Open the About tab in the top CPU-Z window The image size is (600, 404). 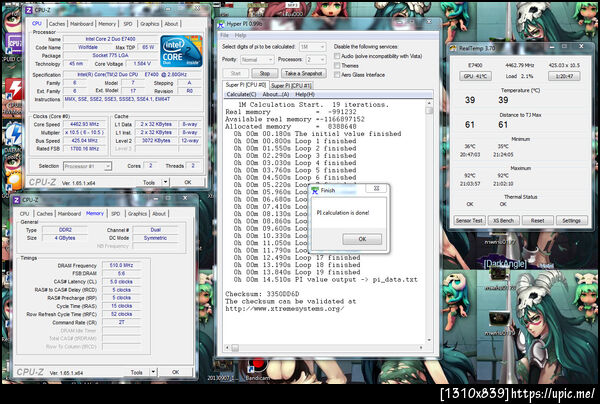coord(171,24)
